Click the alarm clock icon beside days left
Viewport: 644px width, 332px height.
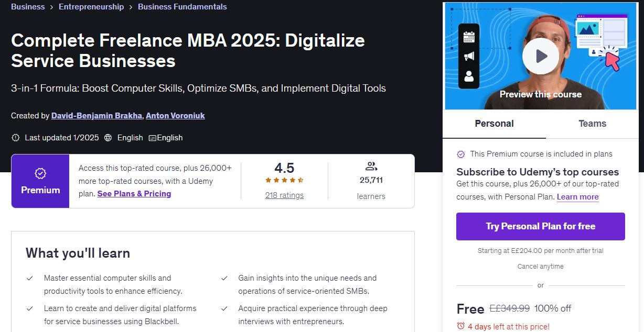461,326
